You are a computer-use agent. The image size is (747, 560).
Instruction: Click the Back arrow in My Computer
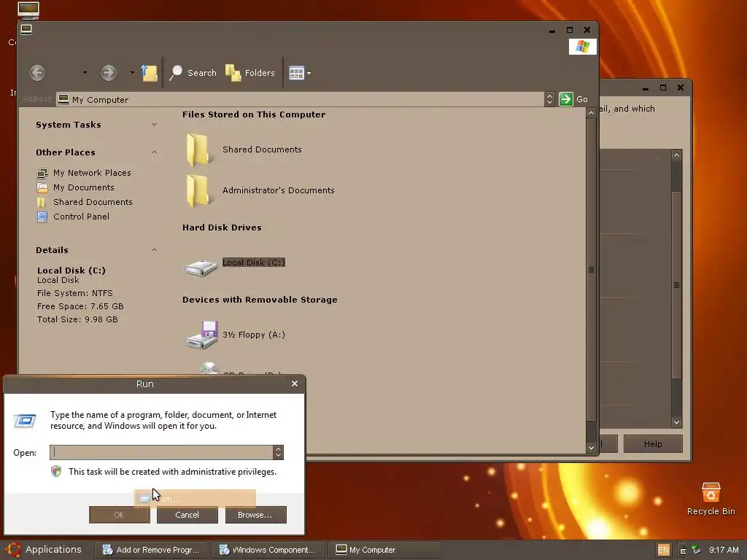coord(37,73)
